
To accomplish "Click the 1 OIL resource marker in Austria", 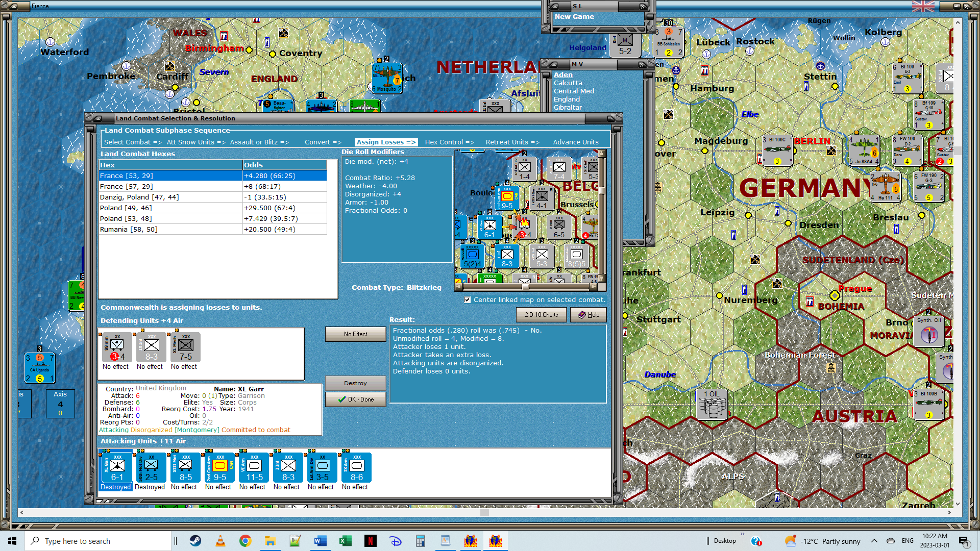I will (x=712, y=405).
